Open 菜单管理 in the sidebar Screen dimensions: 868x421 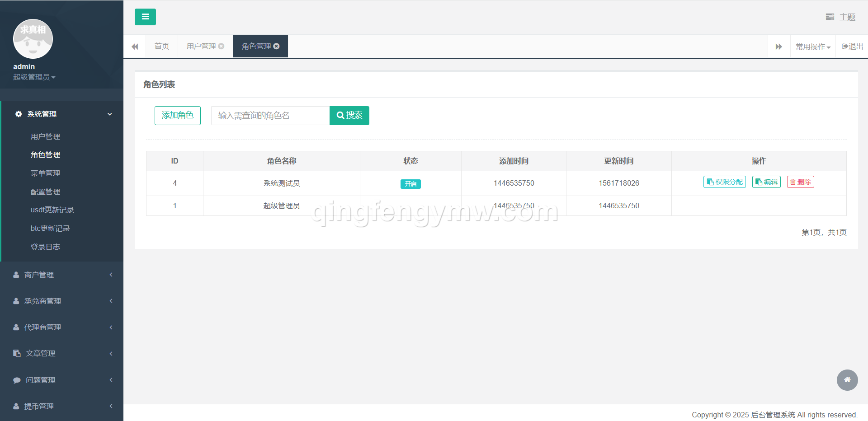tap(45, 173)
